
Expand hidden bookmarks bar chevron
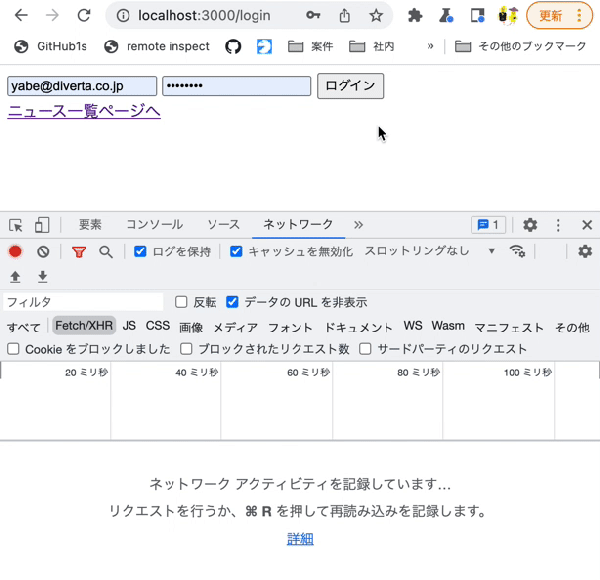click(x=430, y=46)
